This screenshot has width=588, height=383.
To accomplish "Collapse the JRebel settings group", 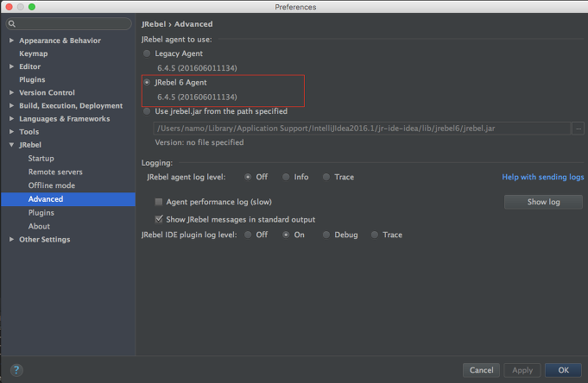I will coord(11,145).
